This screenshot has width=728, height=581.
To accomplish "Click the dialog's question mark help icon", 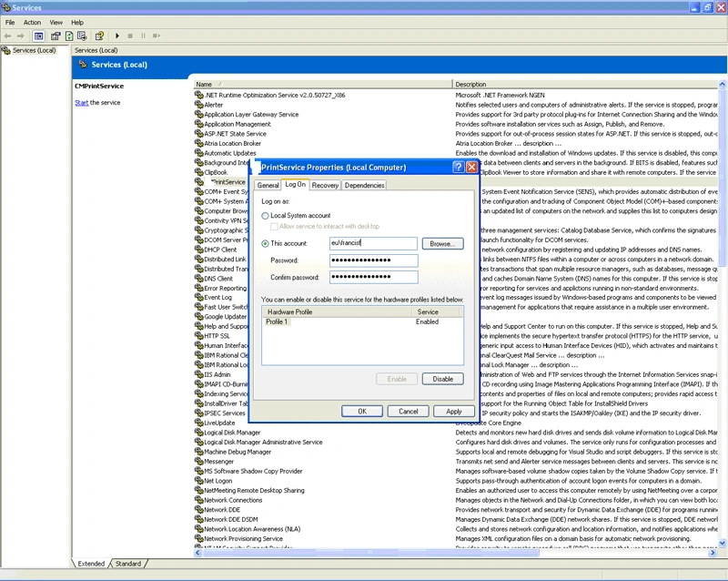I will (x=459, y=168).
